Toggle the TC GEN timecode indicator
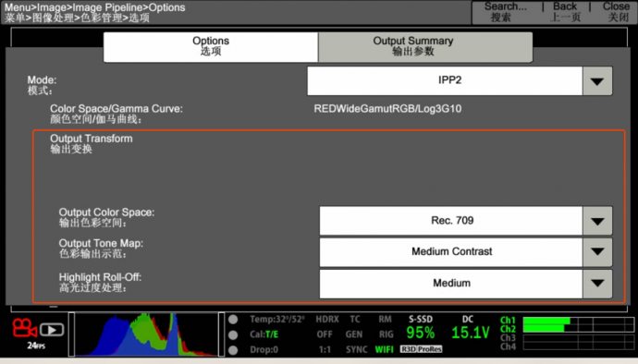The width and height of the screenshot is (638, 364). point(354,327)
